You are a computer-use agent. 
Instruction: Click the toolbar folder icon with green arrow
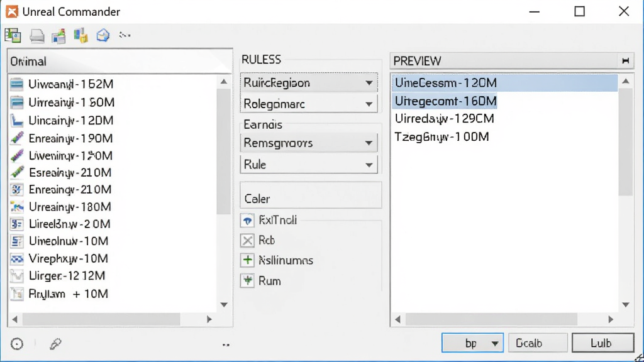pyautogui.click(x=58, y=36)
